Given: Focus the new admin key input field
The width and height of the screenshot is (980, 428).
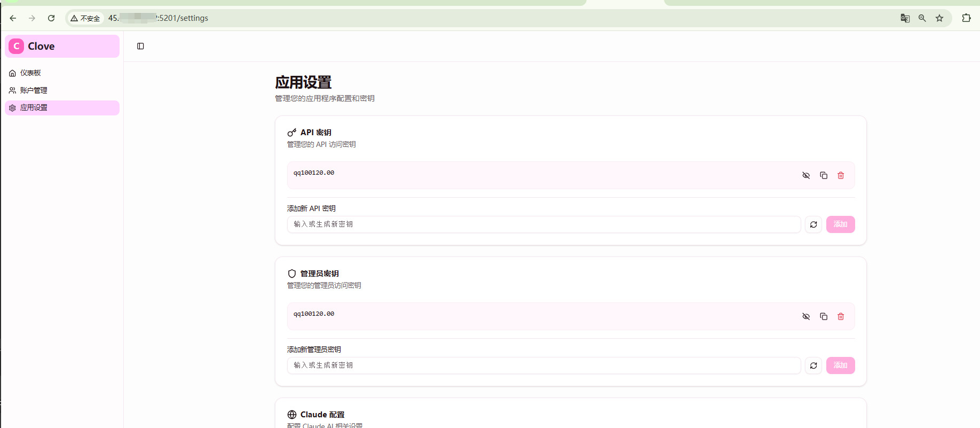Looking at the screenshot, I should tap(543, 365).
